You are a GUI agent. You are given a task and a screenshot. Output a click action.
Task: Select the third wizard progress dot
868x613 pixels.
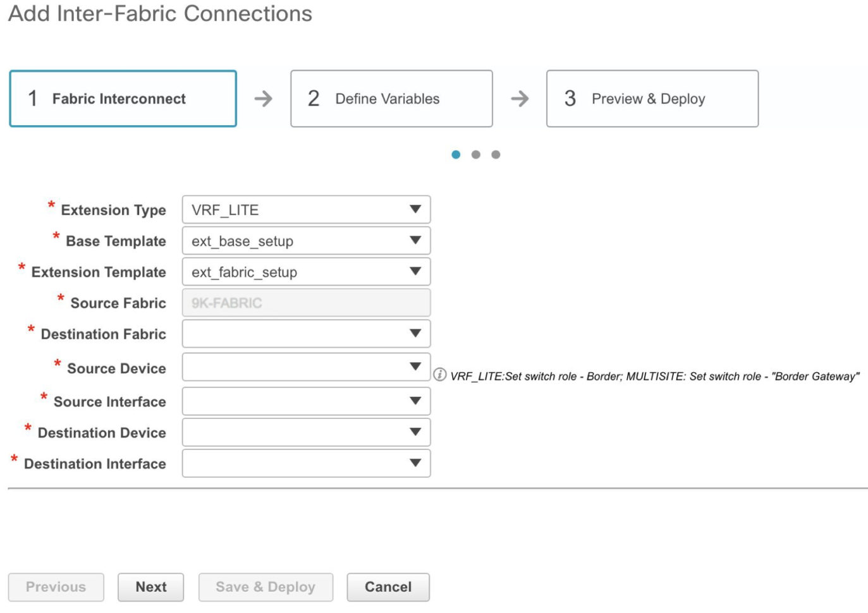tap(496, 154)
